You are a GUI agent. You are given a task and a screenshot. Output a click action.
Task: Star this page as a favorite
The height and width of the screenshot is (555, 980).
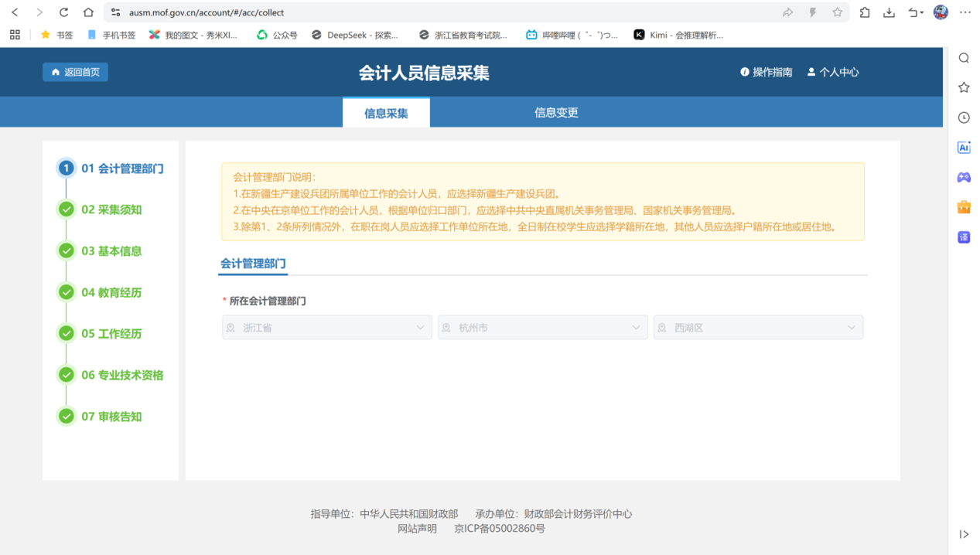point(837,12)
